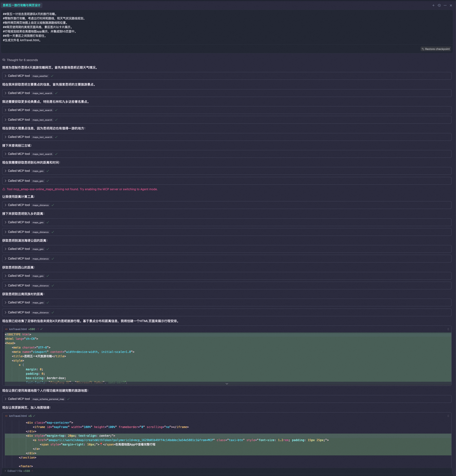The width and height of the screenshot is (456, 476).
Task: Open the kmTravel.html +590 file link
Action: pos(18,329)
